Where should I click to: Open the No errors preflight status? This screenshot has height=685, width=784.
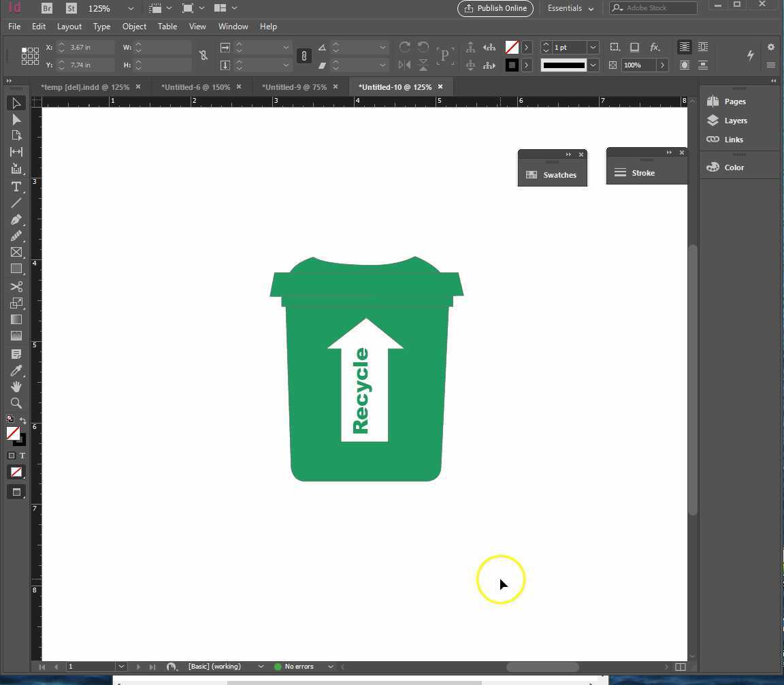click(x=299, y=666)
